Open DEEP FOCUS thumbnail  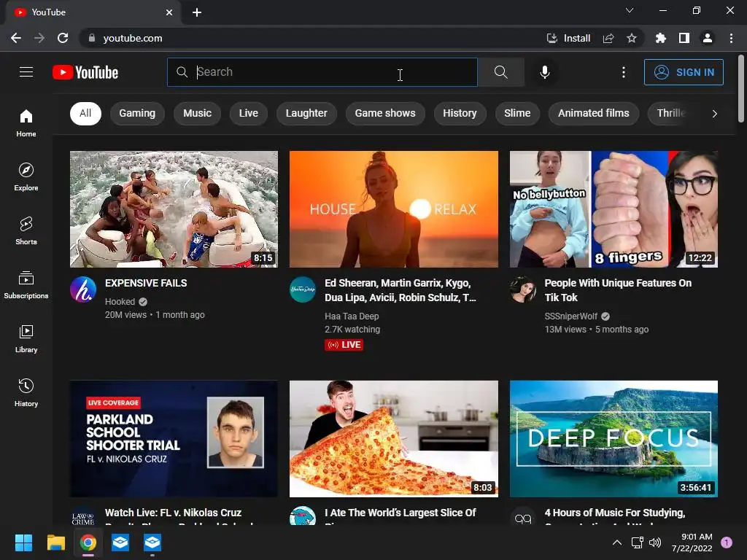point(614,438)
